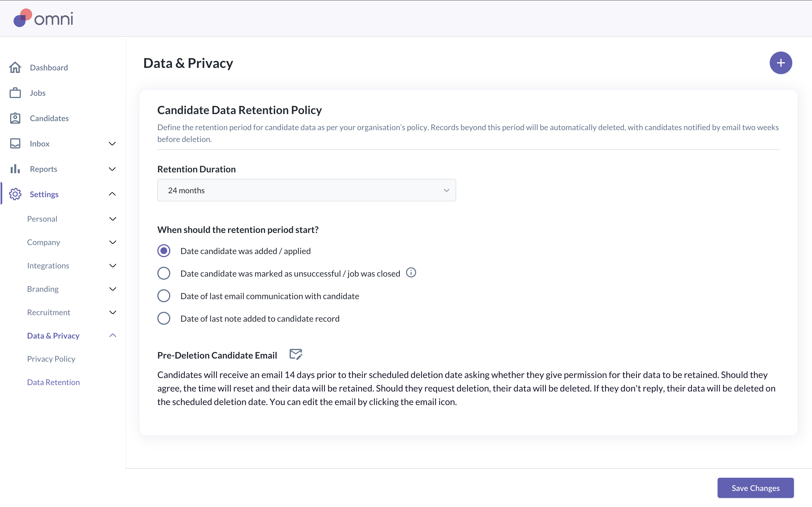Open Jobs via briefcase icon
The image size is (812, 507).
(15, 93)
